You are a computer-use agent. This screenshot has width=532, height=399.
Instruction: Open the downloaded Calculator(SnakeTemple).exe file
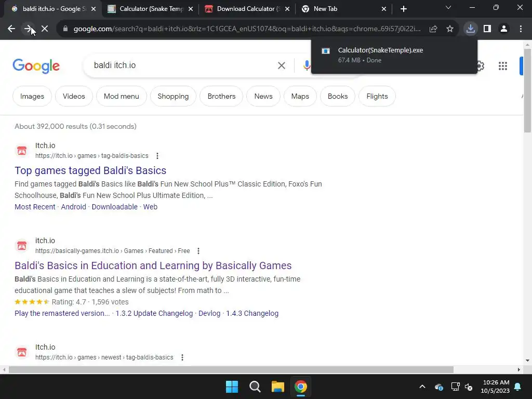(394, 55)
